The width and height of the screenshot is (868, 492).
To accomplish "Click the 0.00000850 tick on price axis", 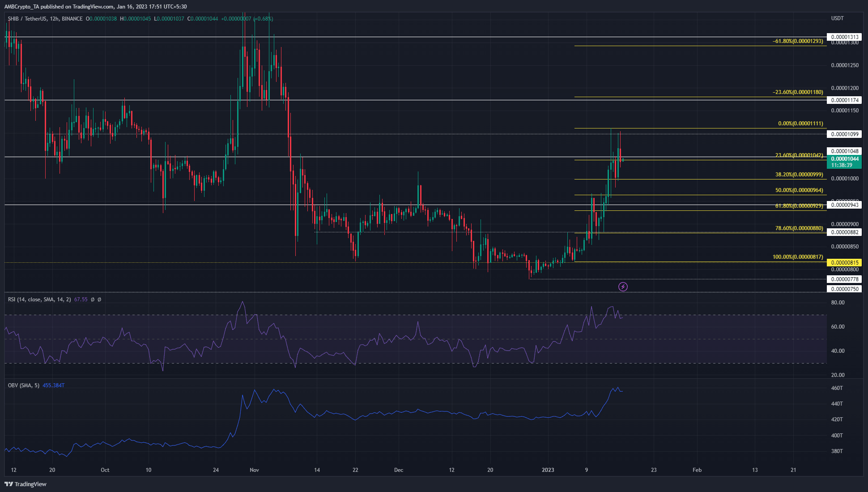I will point(845,247).
